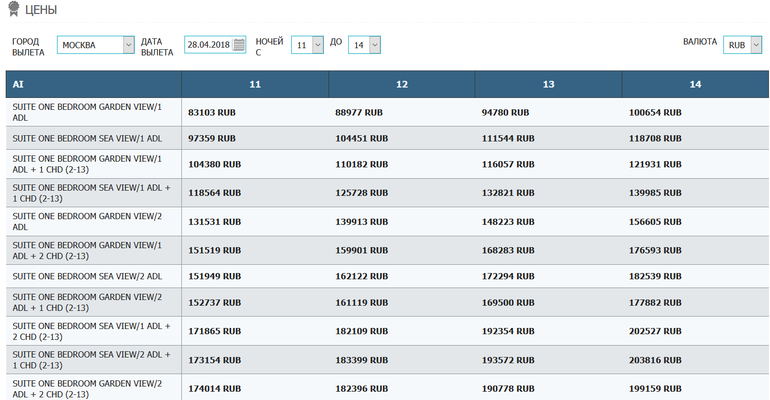Select the 203816 RUB price
Viewport: 770px width, 400px height.
(x=655, y=358)
